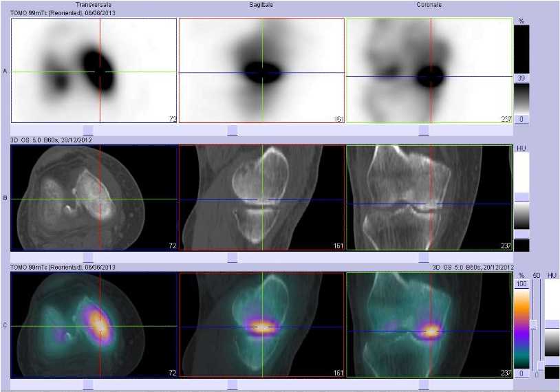Click slice slider under row A transversal view
Viewport: 560px width, 392px height.
[88, 129]
